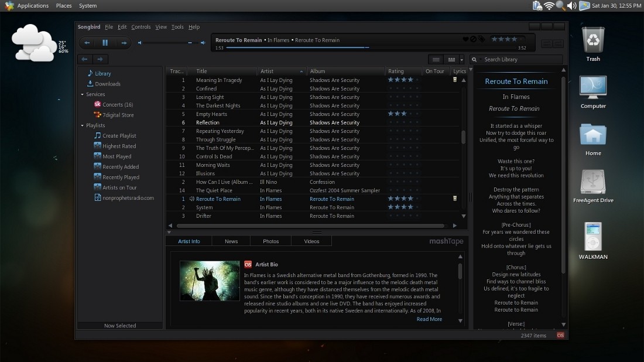
Task: Click lyrics icon on Meaning In Tragedy row
Action: [455, 80]
